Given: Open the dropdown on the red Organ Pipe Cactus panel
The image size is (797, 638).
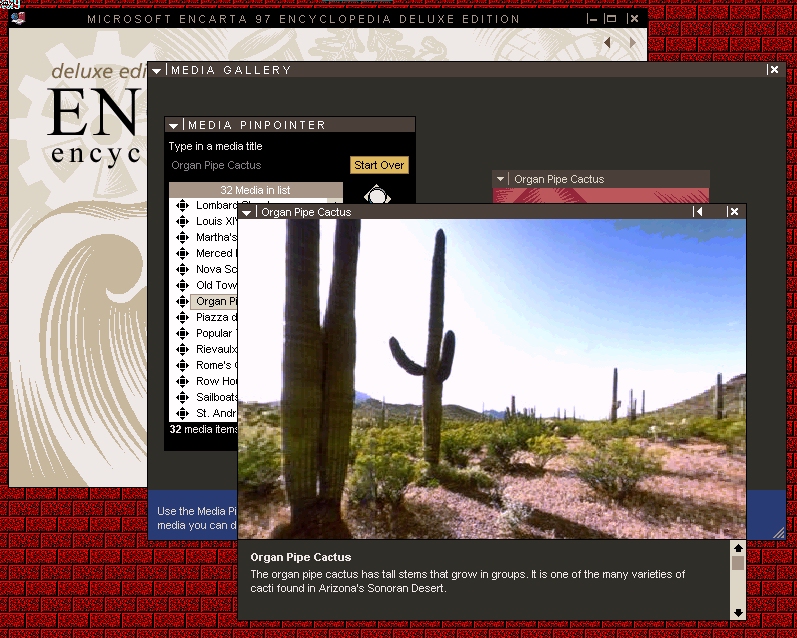Looking at the screenshot, I should pos(501,180).
